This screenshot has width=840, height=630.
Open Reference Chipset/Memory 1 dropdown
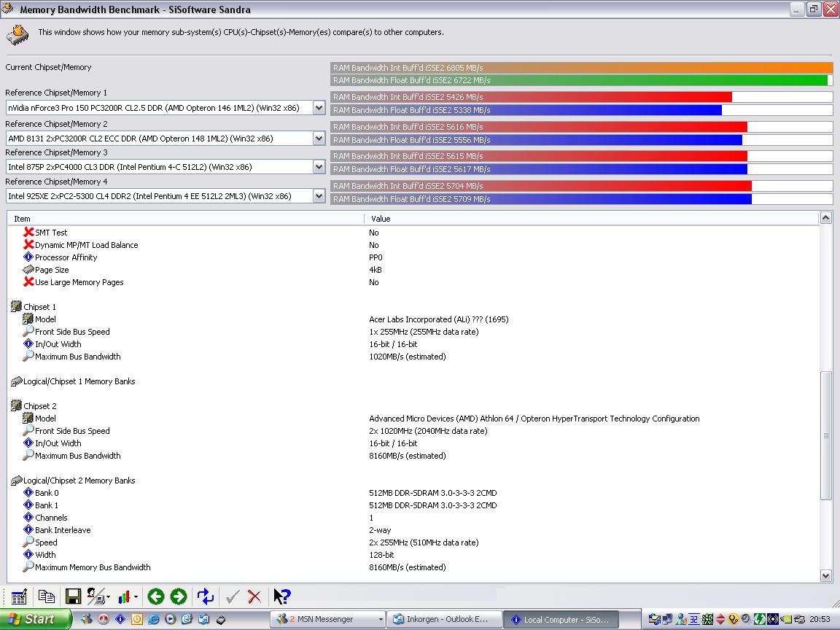click(319, 108)
